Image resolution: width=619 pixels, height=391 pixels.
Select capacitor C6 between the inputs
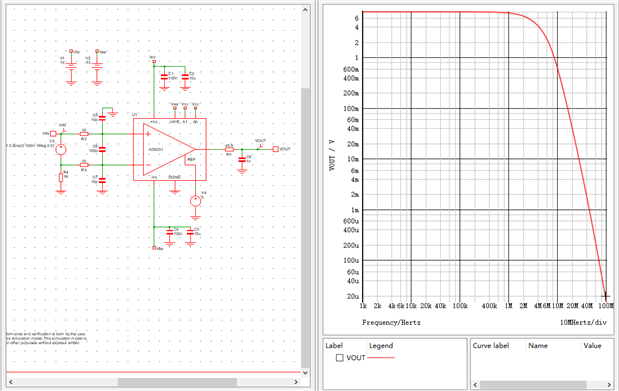click(102, 149)
